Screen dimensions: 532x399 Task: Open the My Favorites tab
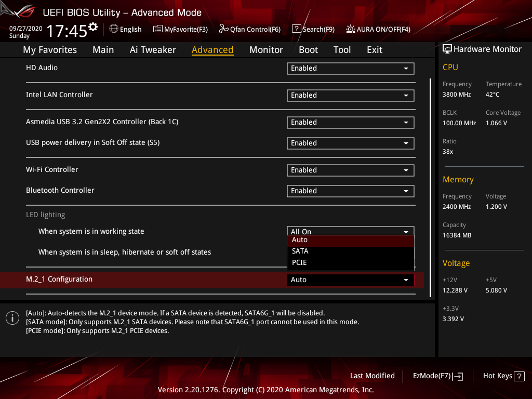[50, 50]
